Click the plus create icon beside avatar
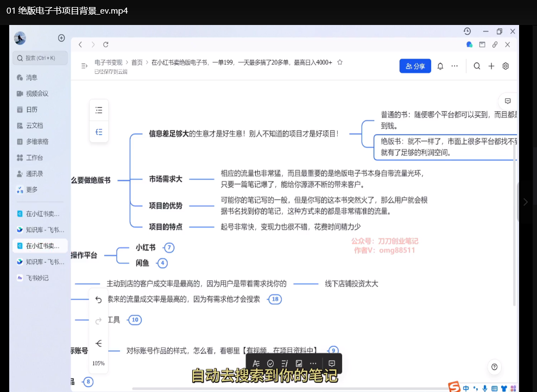 pos(61,38)
